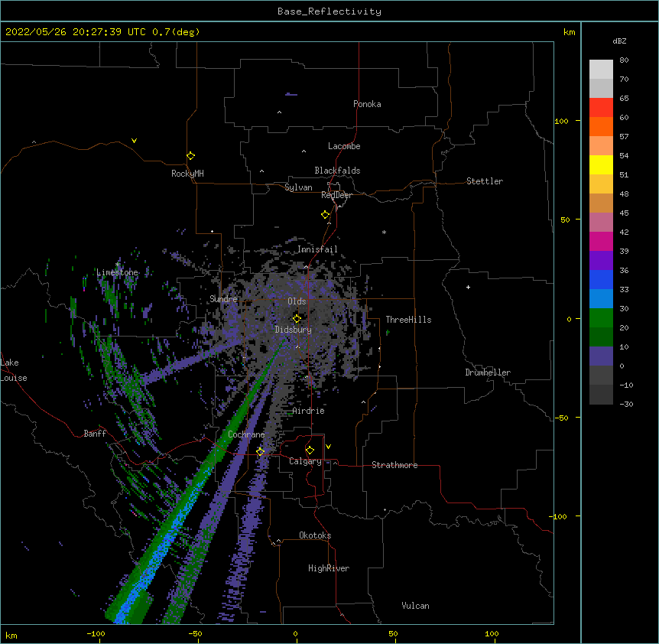The height and width of the screenshot is (644, 659).
Task: Click the Airdrie label
Action: click(x=309, y=411)
